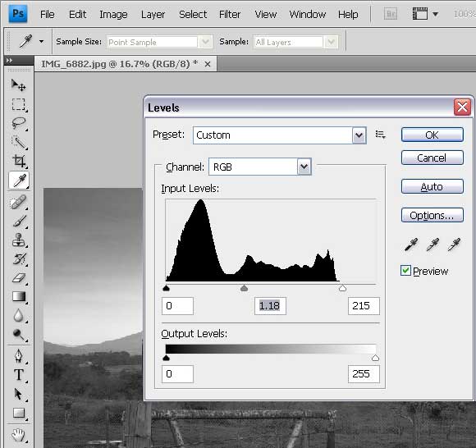Click Cancel in the Levels dialog
The width and height of the screenshot is (476, 448).
point(433,158)
